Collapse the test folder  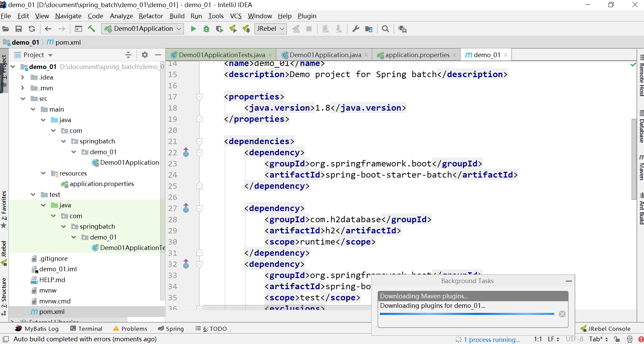point(33,194)
